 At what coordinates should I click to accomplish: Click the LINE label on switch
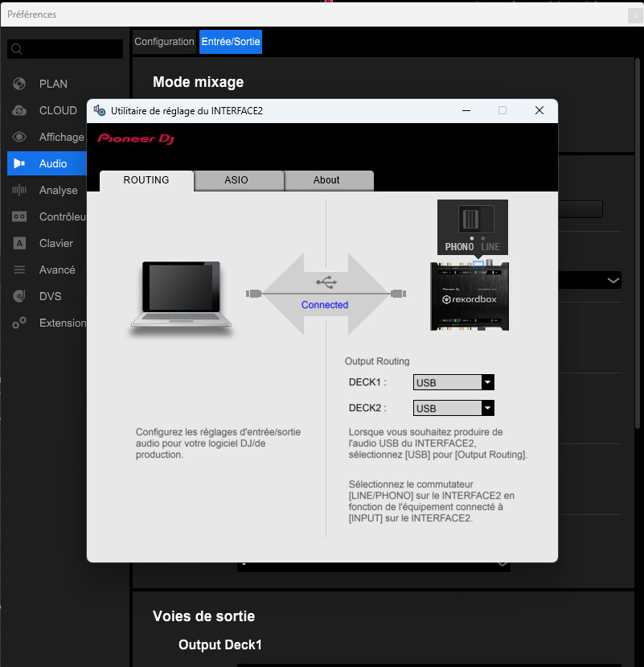click(x=490, y=247)
